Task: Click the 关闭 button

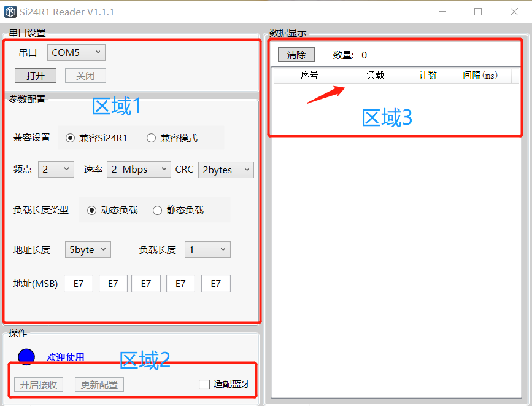Action: tap(85, 76)
